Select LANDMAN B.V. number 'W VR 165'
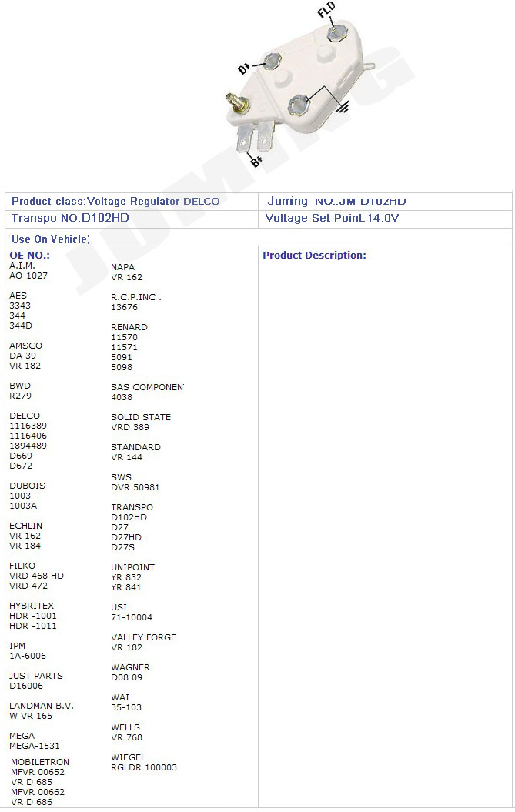Viewport: 515px width, 812px height. [31, 717]
